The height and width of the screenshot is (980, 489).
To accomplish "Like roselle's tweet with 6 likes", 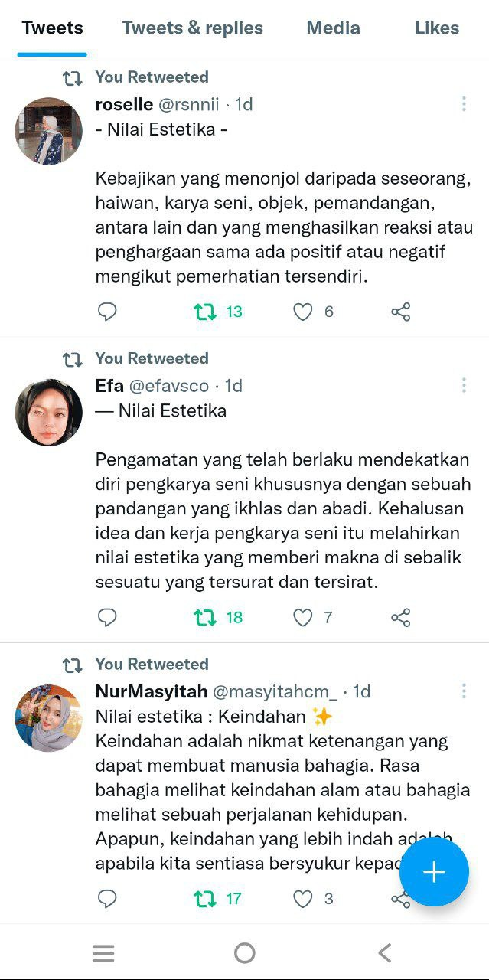I will (303, 312).
